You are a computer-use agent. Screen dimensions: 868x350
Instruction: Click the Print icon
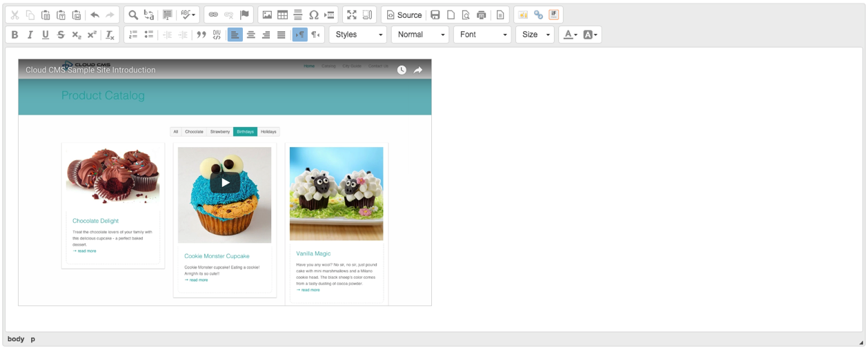(482, 14)
